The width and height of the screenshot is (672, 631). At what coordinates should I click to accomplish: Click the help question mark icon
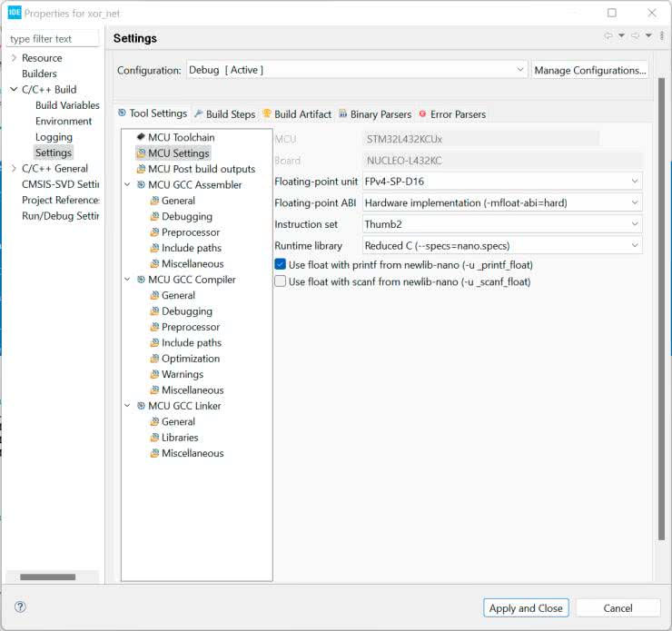[x=20, y=607]
